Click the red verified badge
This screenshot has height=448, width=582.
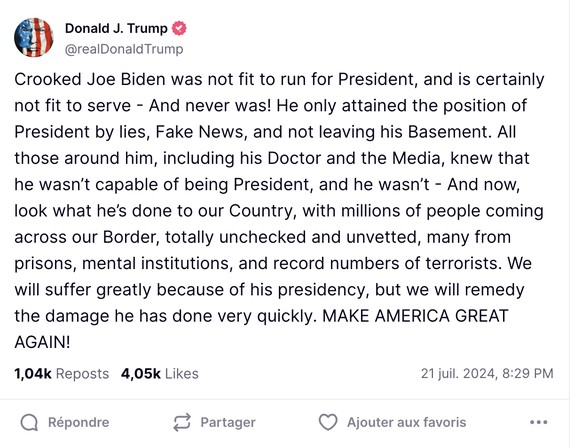179,28
